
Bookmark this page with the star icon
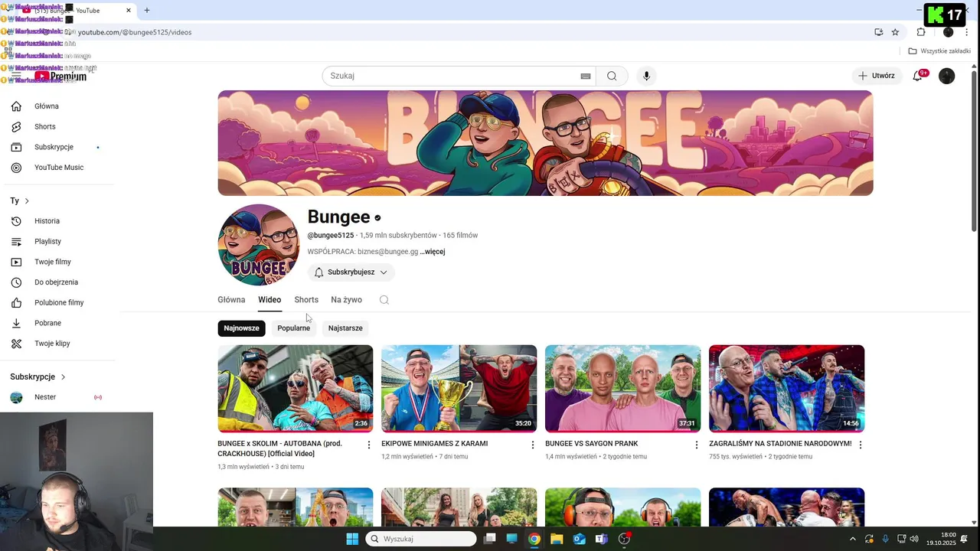point(895,32)
